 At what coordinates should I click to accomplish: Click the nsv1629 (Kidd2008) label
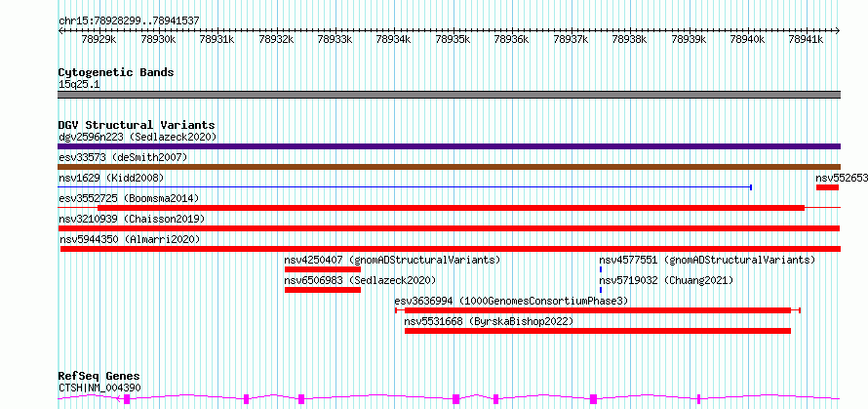tap(111, 178)
